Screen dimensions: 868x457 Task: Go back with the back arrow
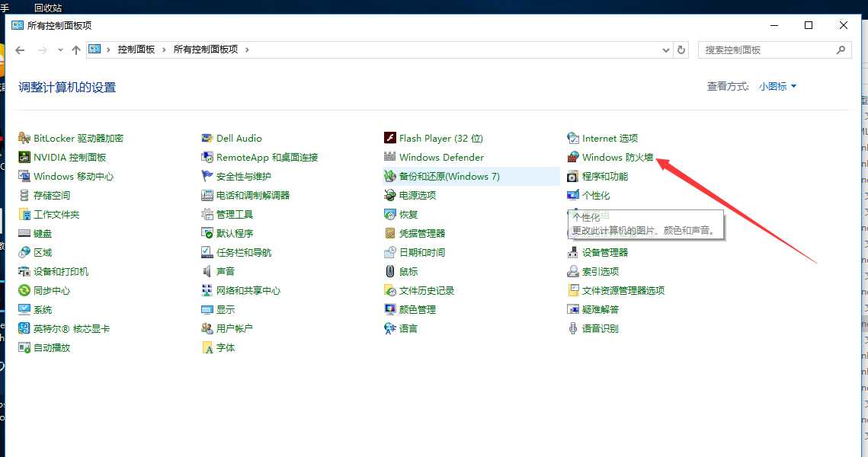pyautogui.click(x=21, y=50)
